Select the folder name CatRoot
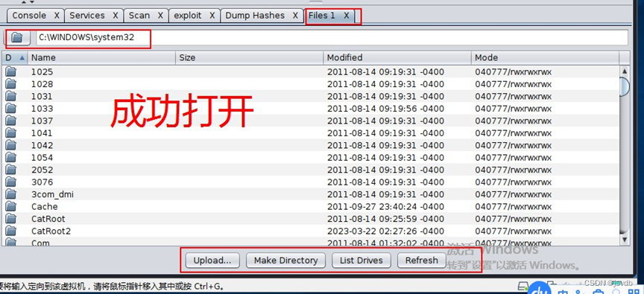Screen dimensions: 644x294 click(48, 219)
